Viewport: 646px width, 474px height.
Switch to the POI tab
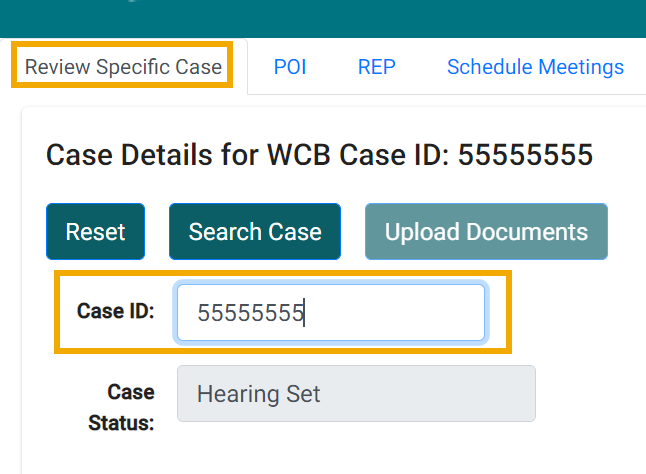point(290,67)
